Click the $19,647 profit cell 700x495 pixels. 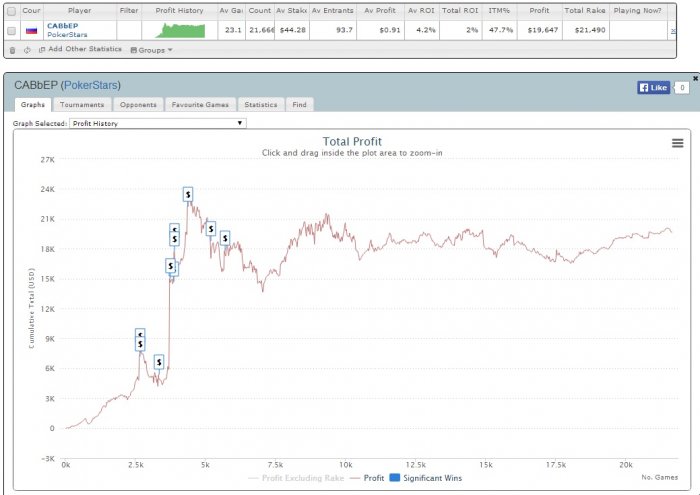click(x=539, y=30)
